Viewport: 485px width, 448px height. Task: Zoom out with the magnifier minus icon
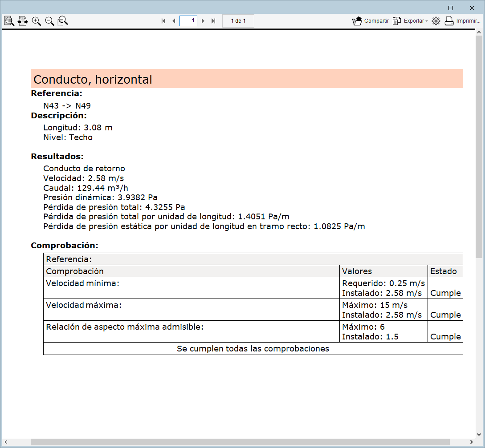click(49, 21)
